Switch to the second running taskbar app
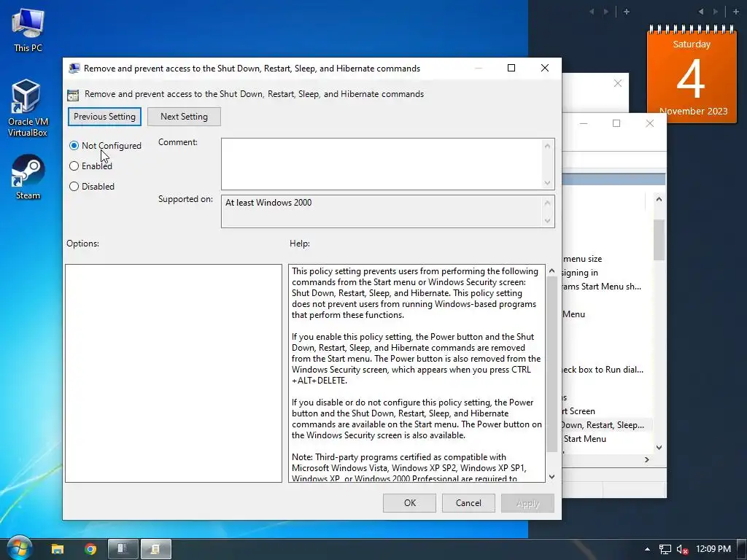The image size is (747, 560). 156,549
